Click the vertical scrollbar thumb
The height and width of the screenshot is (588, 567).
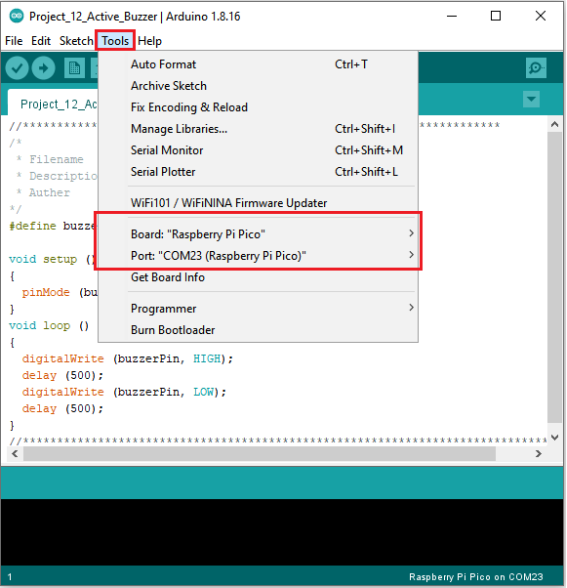click(x=555, y=277)
